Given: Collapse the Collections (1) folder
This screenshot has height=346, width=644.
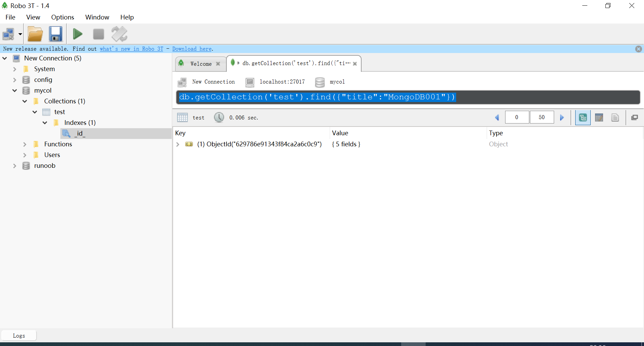Looking at the screenshot, I should click(25, 101).
